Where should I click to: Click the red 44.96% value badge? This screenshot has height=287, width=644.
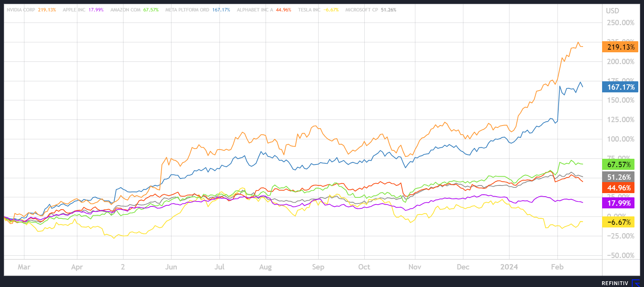(x=618, y=188)
